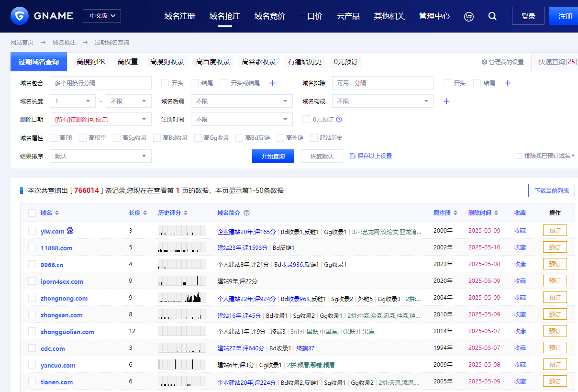The image size is (578, 392).
Task: Click the plus icon beside 域名构成
Action: click(446, 101)
